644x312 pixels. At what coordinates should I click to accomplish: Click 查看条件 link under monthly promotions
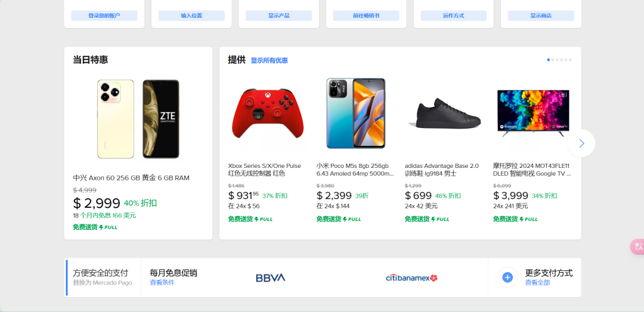point(162,282)
